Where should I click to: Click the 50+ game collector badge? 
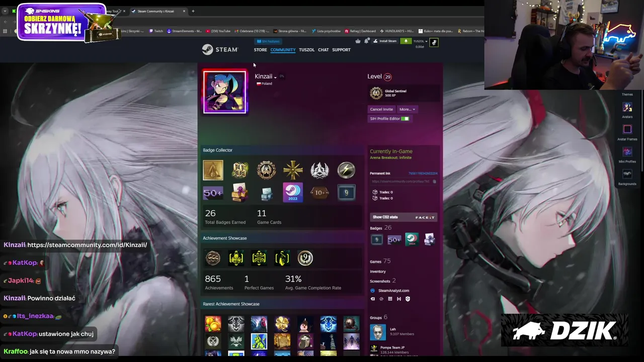click(x=213, y=193)
